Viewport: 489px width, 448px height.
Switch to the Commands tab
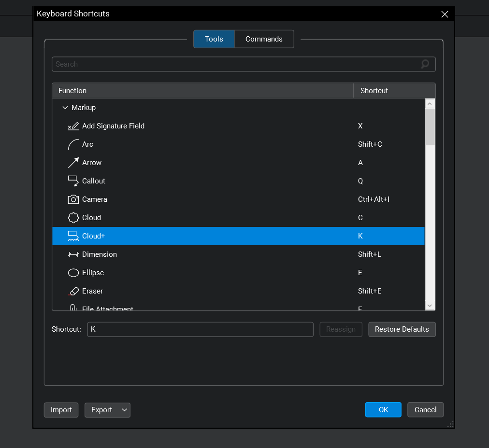[264, 39]
